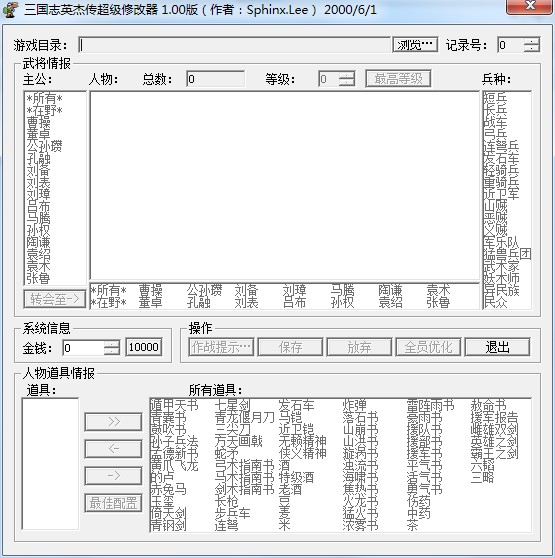Close the 三国志英杰传 modifier window
Viewport: 555px width, 558px height.
tap(530, 6)
